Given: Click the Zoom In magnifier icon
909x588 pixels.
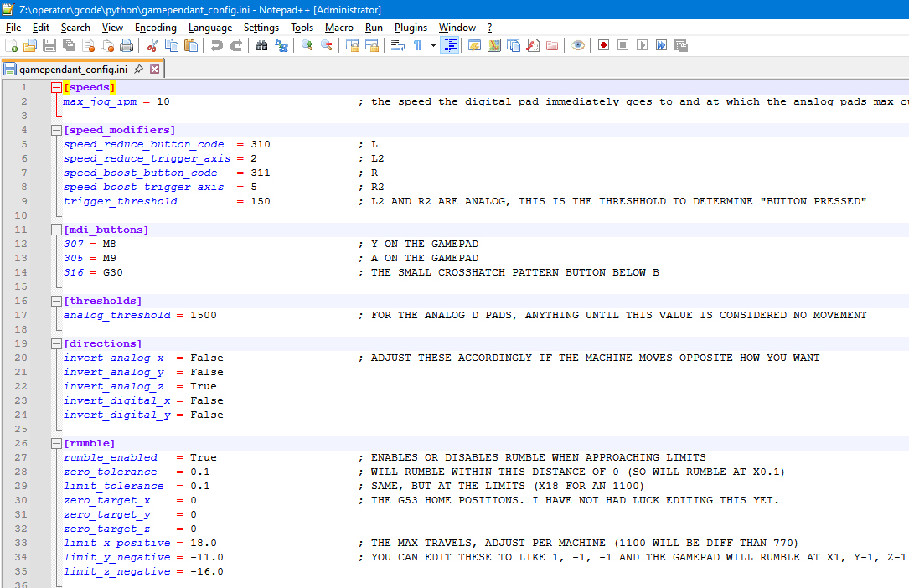Looking at the screenshot, I should 307,45.
